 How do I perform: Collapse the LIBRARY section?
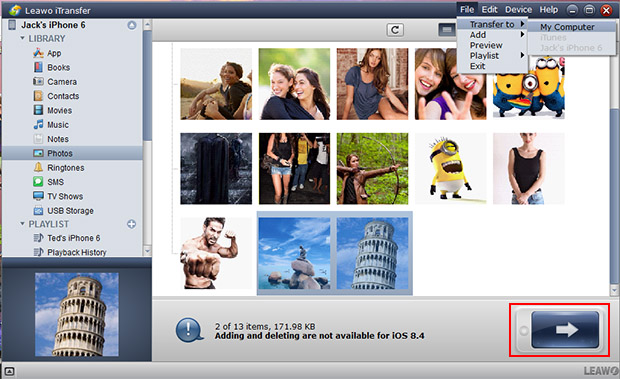pyautogui.click(x=22, y=38)
